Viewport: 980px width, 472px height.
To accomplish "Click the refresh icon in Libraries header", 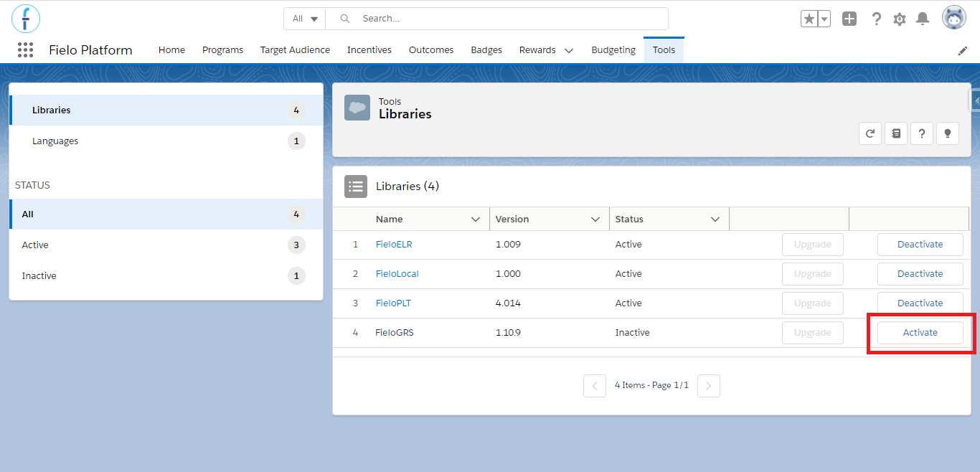I will 870,133.
